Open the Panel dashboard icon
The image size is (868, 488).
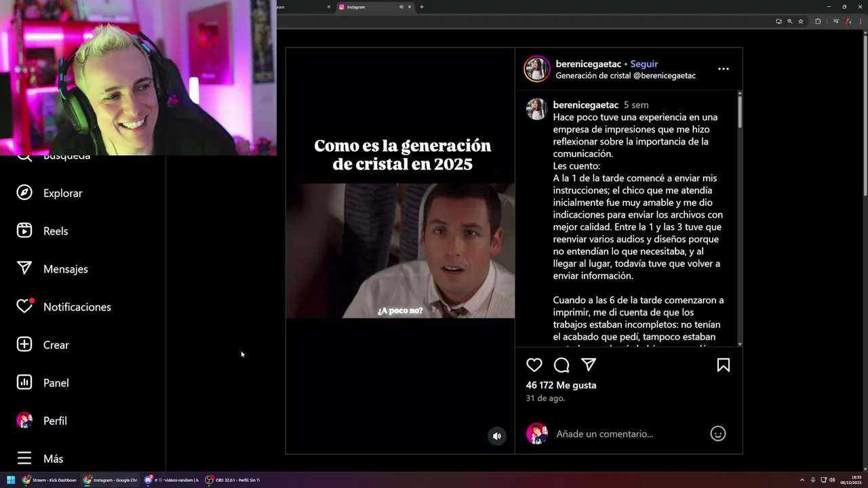pos(24,382)
